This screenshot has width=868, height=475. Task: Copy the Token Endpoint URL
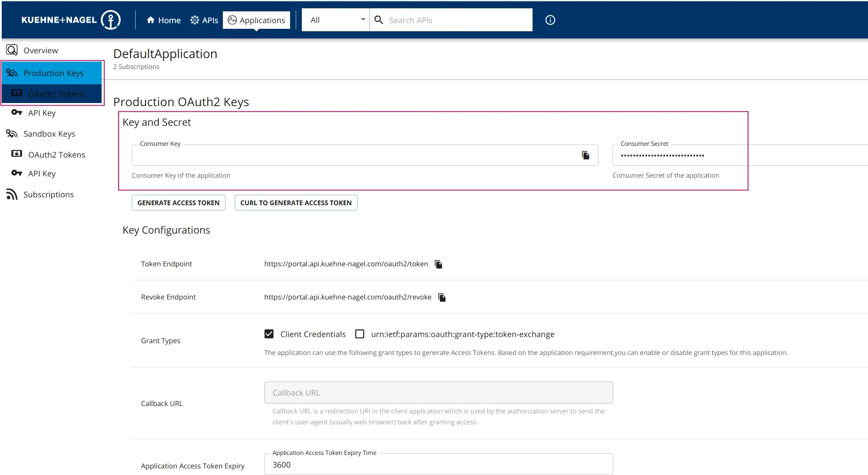coord(438,264)
